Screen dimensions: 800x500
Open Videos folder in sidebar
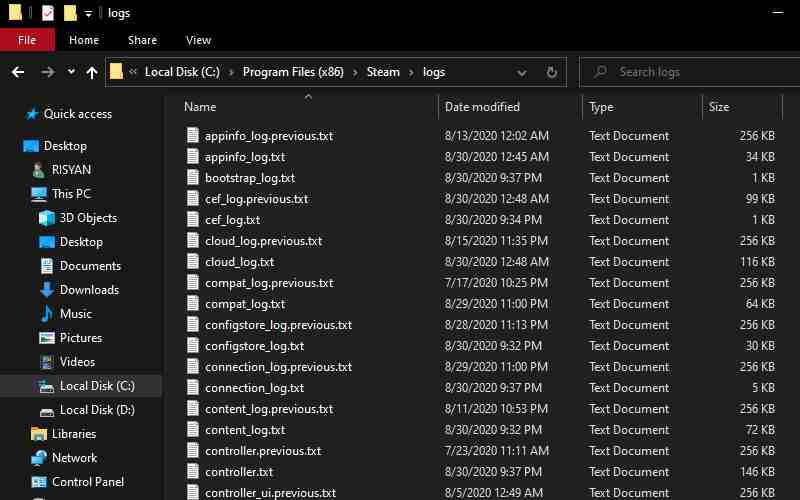click(77, 362)
